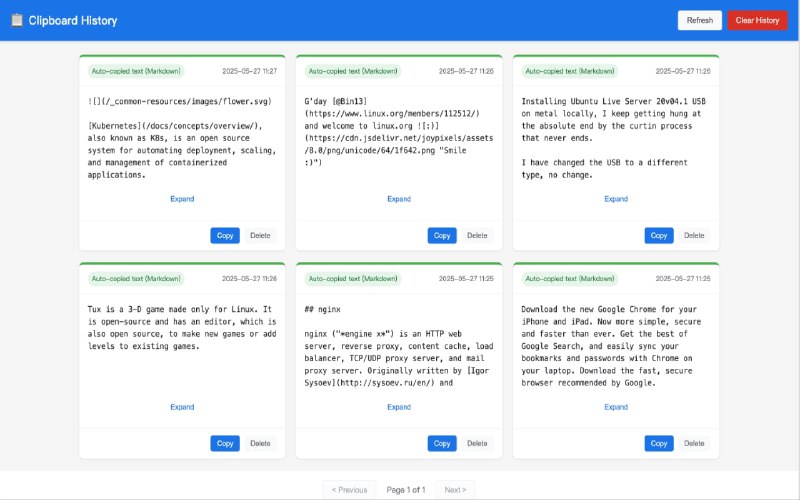
Task: Click the "G'day [@Bin13]" text
Action: (x=336, y=101)
